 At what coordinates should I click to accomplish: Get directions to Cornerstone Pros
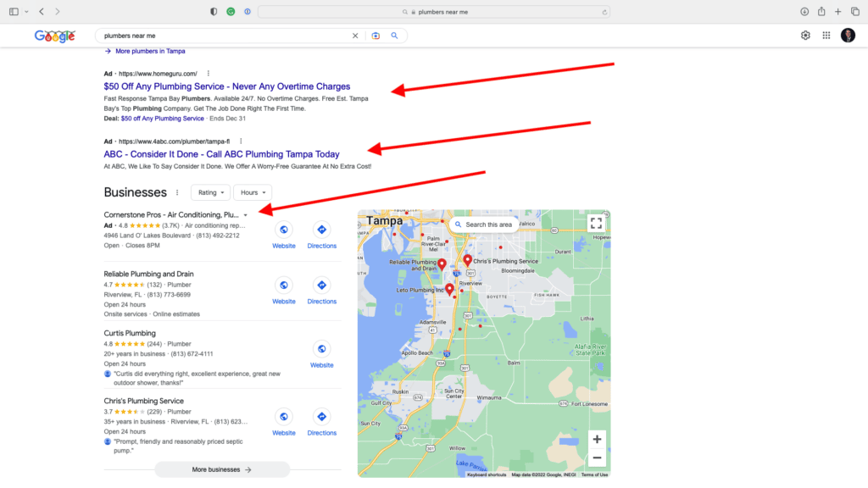pyautogui.click(x=321, y=236)
